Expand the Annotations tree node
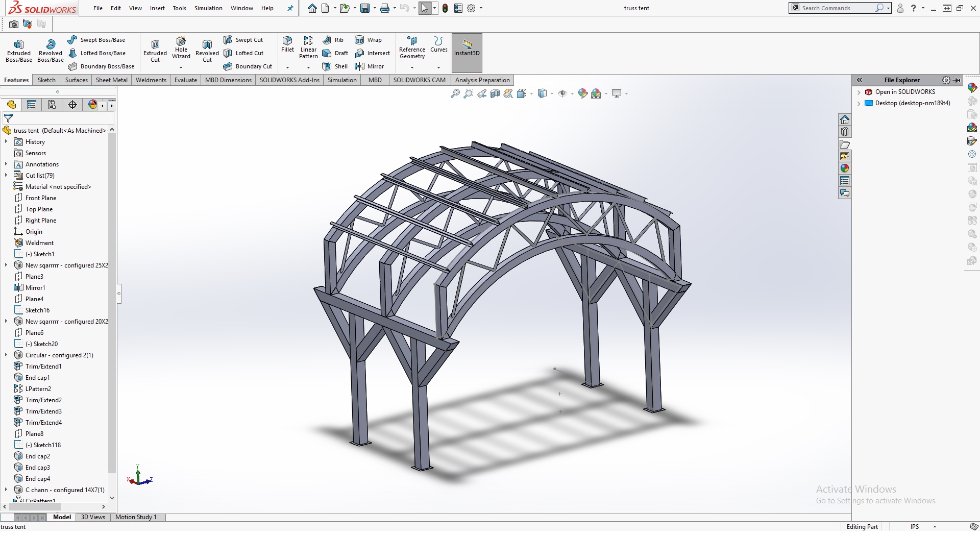Screen dimensions: 980x536 pos(6,164)
